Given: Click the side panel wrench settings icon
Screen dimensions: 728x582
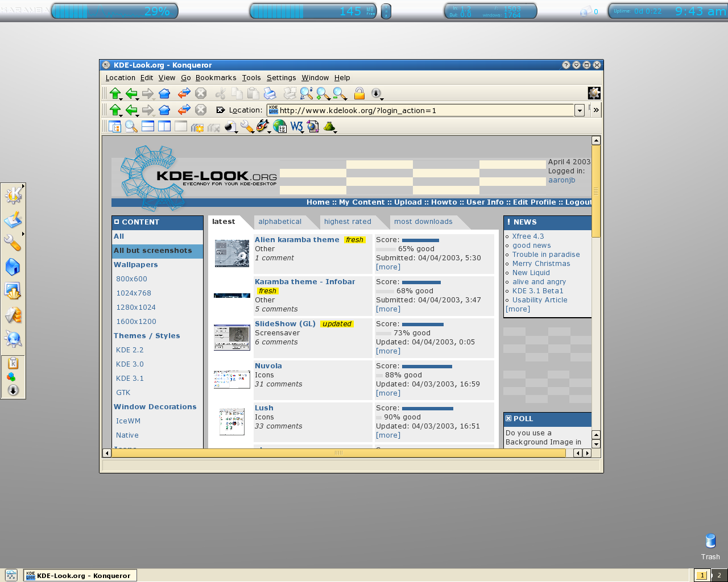Looking at the screenshot, I should click(x=13, y=243).
